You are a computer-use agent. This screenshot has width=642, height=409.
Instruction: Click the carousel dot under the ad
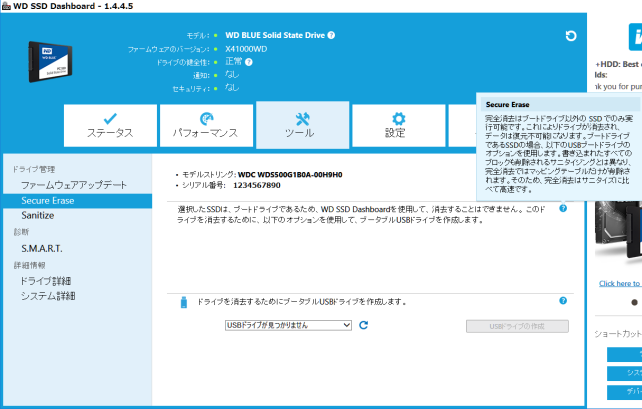(634, 303)
